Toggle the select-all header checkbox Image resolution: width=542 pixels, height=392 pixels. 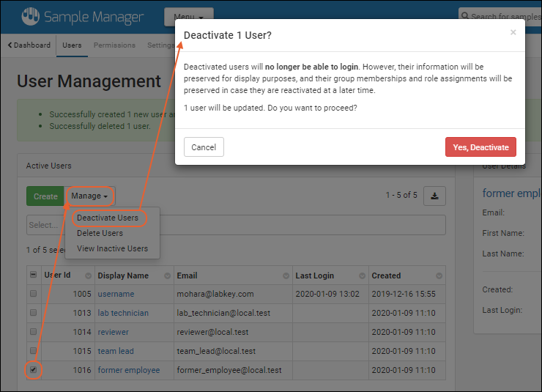pos(33,275)
